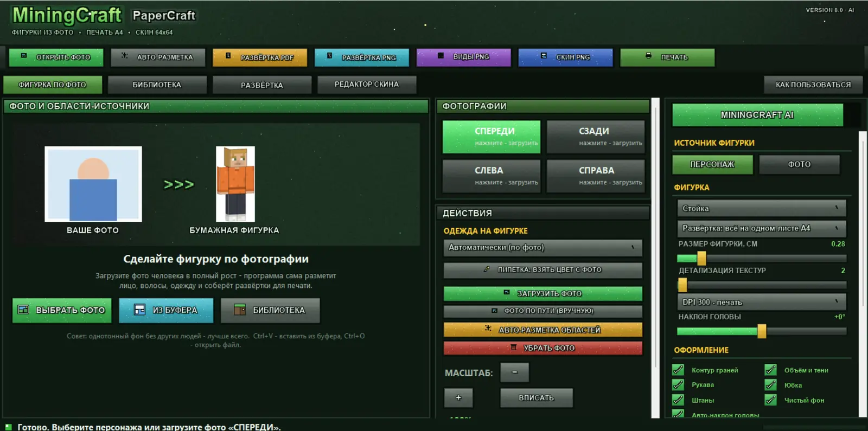Switch to РАЗВЁРТКА tab
868x431 pixels.
262,85
